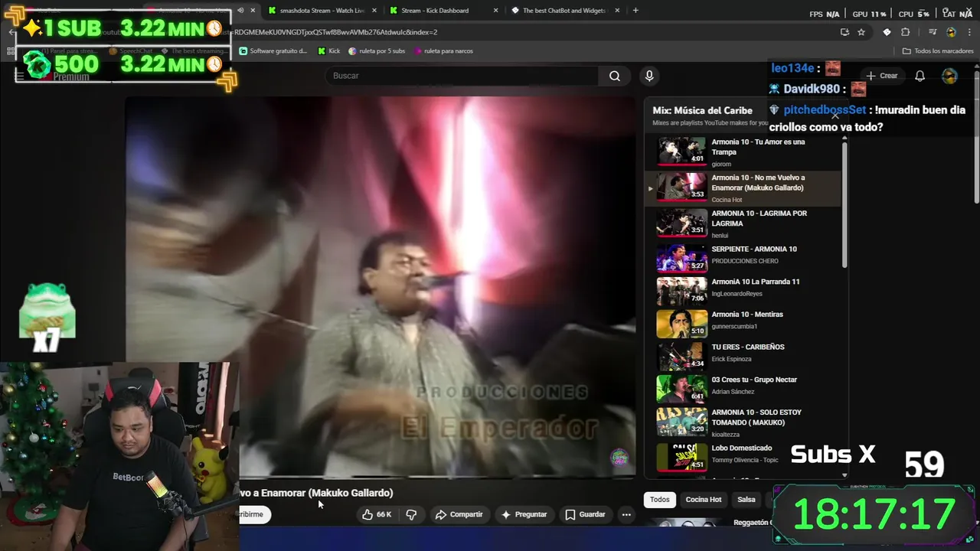
Task: Open the Kick bookmark
Action: pos(329,51)
